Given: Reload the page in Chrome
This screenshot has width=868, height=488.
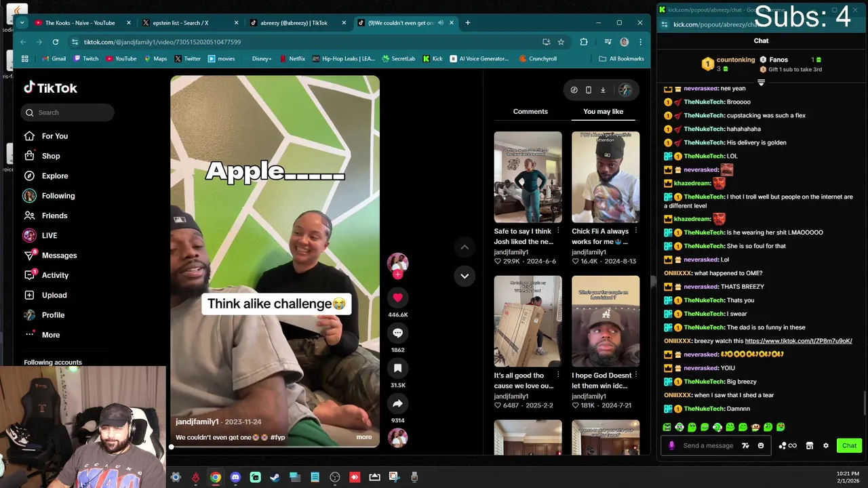Looking at the screenshot, I should [56, 42].
